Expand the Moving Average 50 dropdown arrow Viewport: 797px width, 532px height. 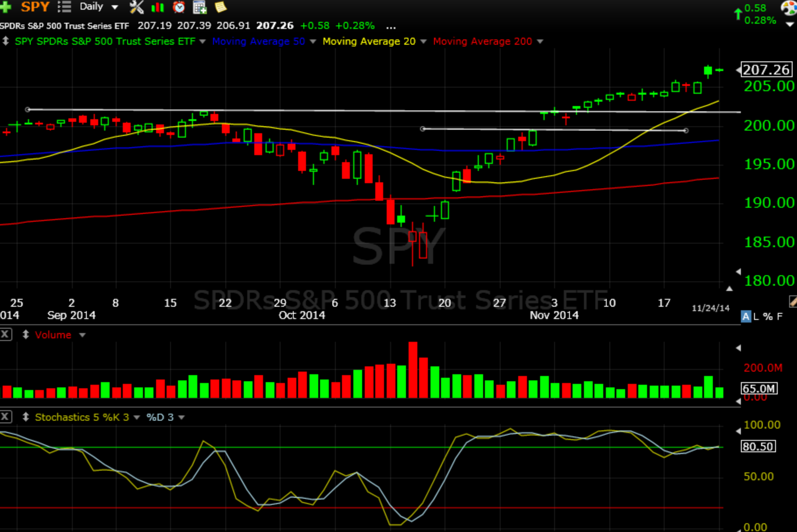tap(313, 41)
